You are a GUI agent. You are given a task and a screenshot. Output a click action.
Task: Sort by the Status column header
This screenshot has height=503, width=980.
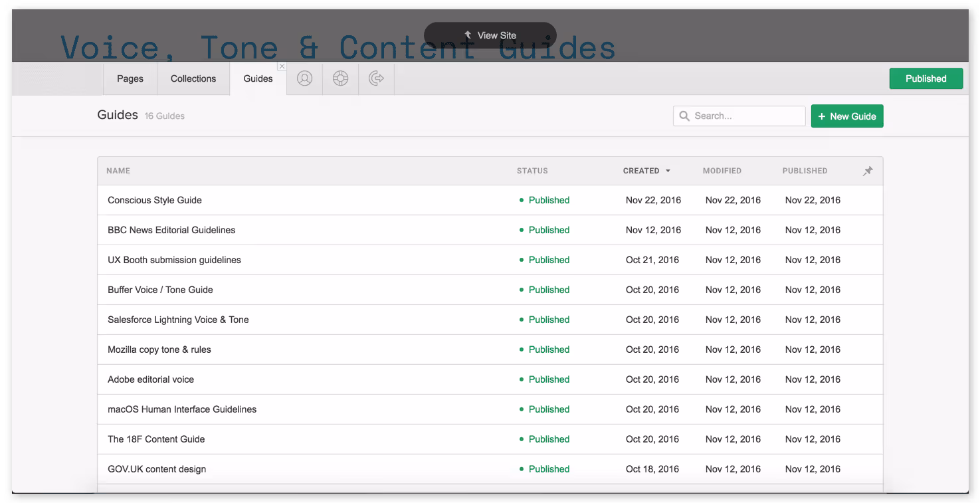pyautogui.click(x=532, y=171)
